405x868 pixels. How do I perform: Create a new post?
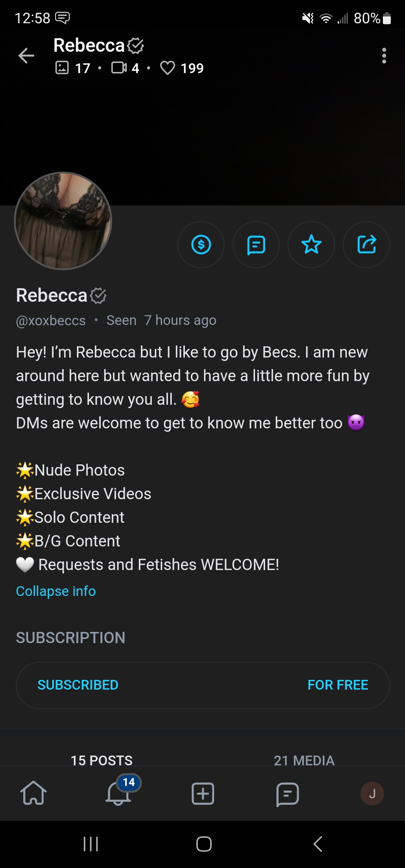pyautogui.click(x=203, y=793)
